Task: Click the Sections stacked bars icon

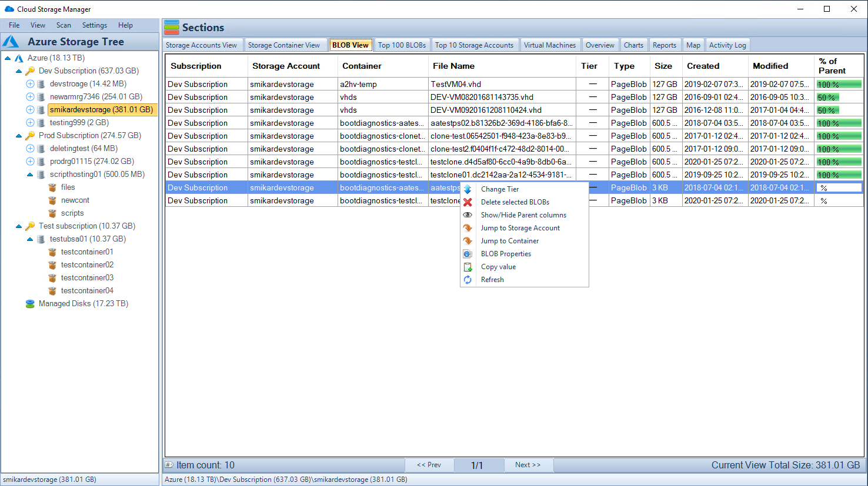Action: pos(172,27)
